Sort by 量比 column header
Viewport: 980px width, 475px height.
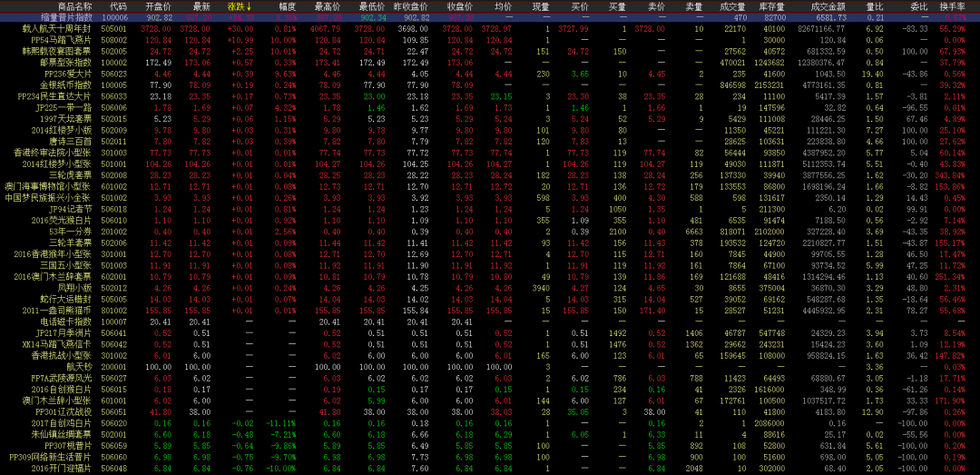point(873,7)
